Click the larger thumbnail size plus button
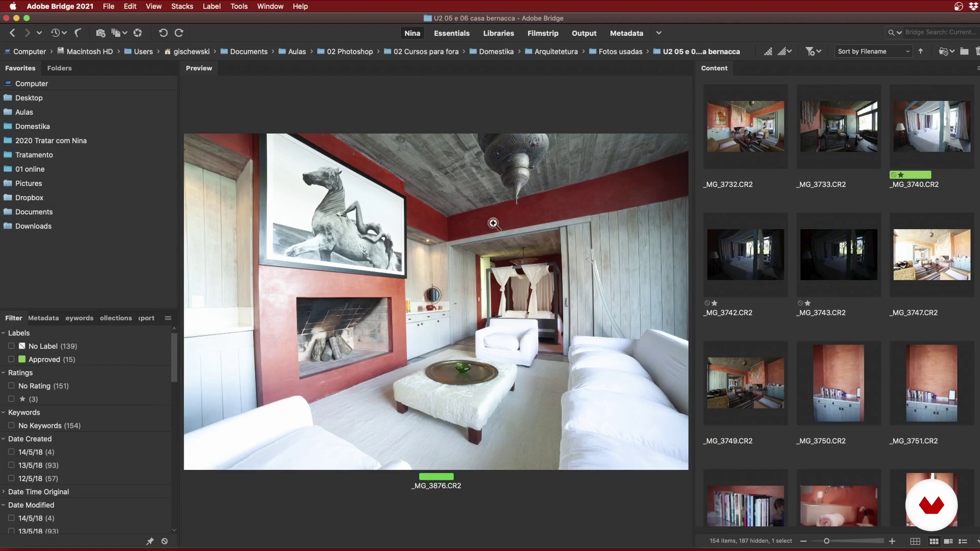 [892, 541]
